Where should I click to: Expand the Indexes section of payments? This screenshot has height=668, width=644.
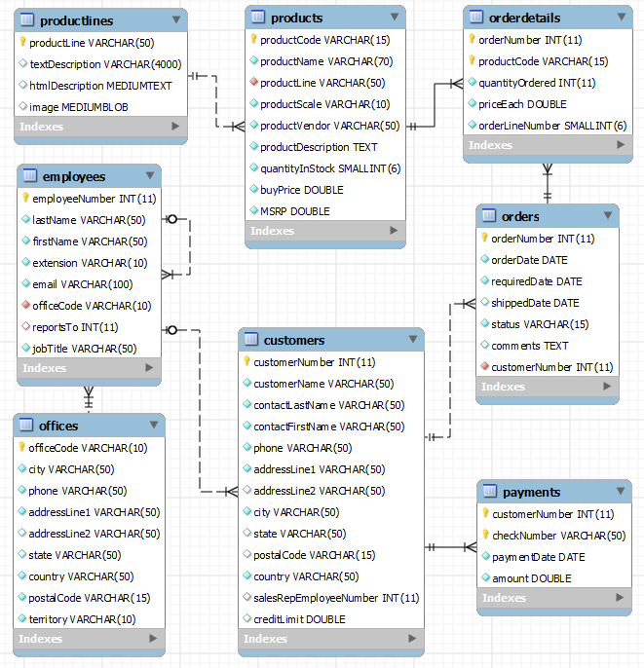[x=621, y=598]
